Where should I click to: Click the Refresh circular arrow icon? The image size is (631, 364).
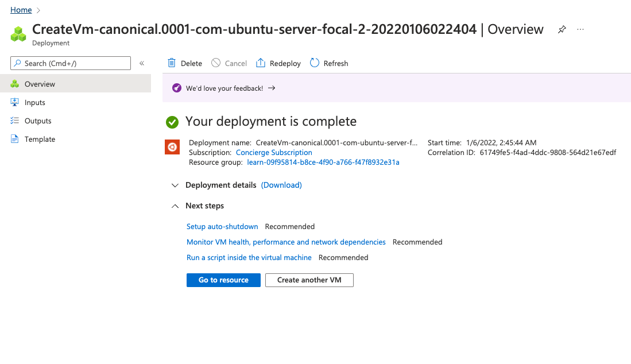point(315,63)
